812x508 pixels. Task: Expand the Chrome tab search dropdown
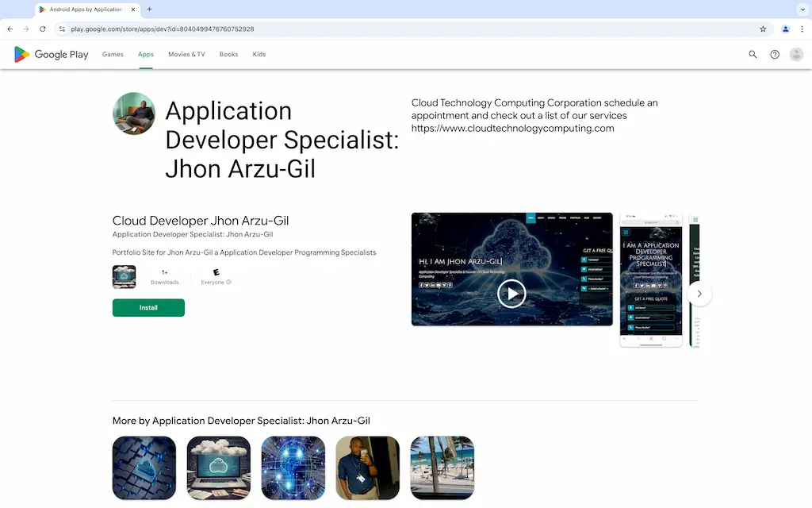tap(801, 10)
